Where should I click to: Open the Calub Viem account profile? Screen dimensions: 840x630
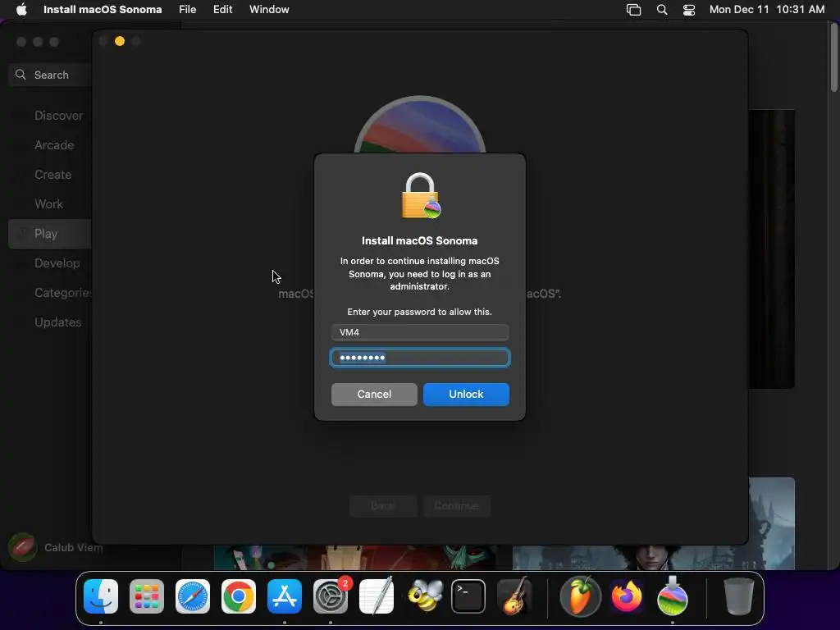click(x=73, y=547)
